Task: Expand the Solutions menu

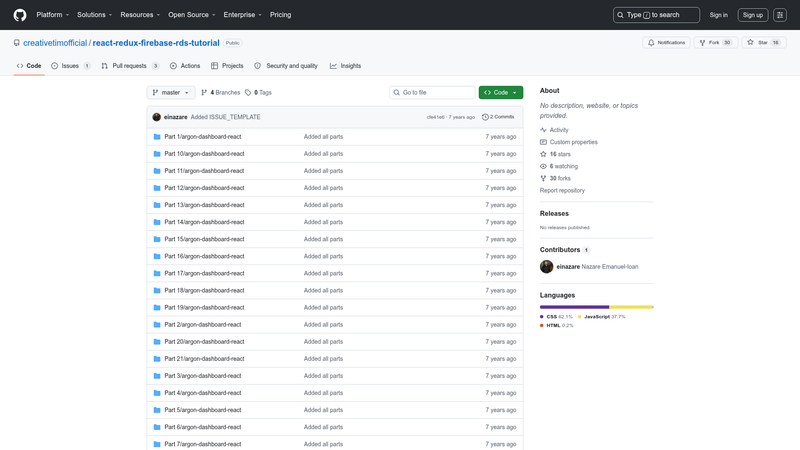Action: (x=94, y=15)
